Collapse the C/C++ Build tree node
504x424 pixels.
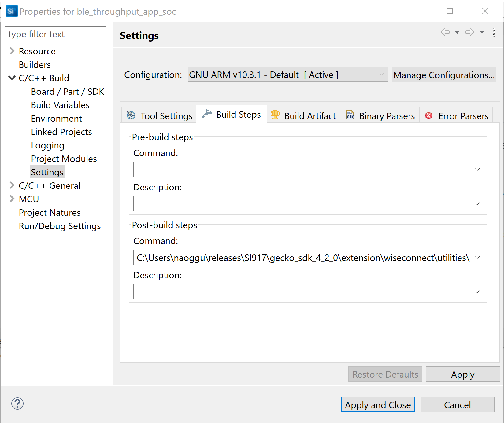(x=12, y=78)
